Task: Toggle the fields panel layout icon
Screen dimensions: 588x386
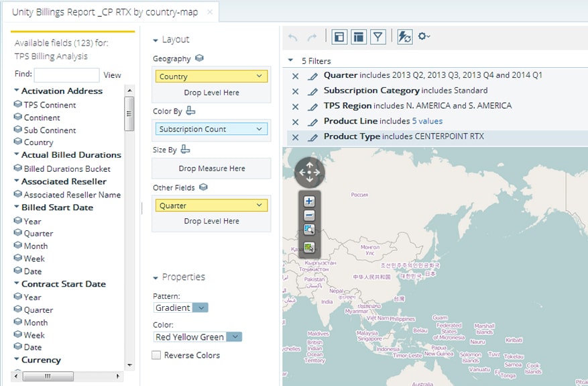Action: (339, 37)
